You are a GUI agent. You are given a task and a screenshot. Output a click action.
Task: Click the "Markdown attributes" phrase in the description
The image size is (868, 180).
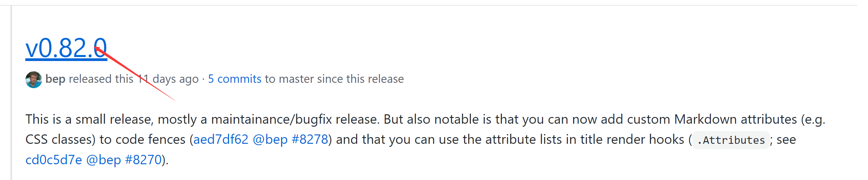pos(735,119)
